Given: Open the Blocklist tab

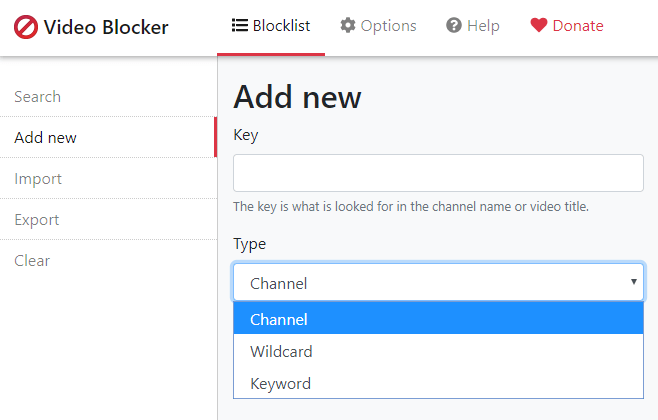Looking at the screenshot, I should pyautogui.click(x=271, y=26).
